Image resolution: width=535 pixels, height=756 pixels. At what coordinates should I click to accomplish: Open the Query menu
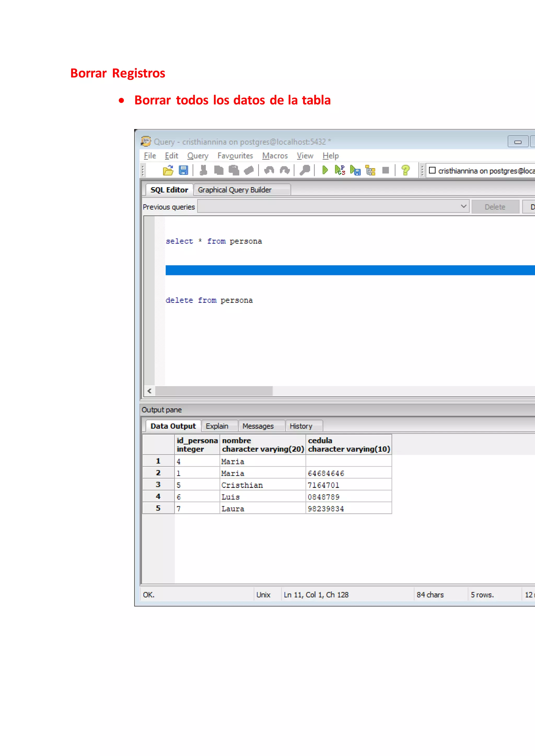pyautogui.click(x=198, y=156)
